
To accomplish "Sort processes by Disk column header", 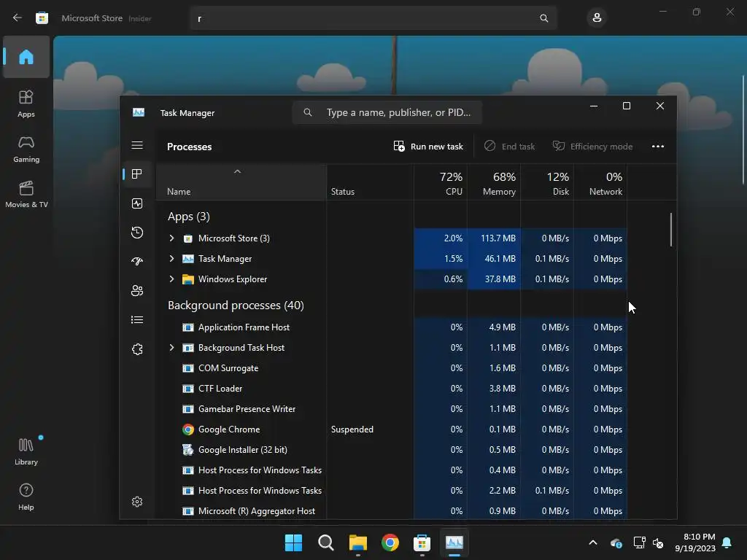I will point(547,182).
